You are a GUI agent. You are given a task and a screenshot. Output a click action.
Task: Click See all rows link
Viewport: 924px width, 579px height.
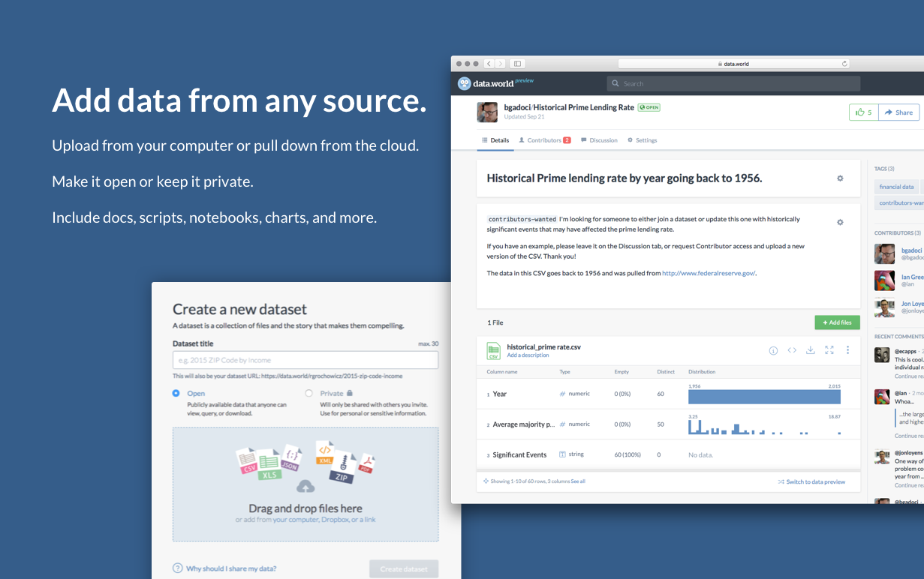click(x=578, y=481)
